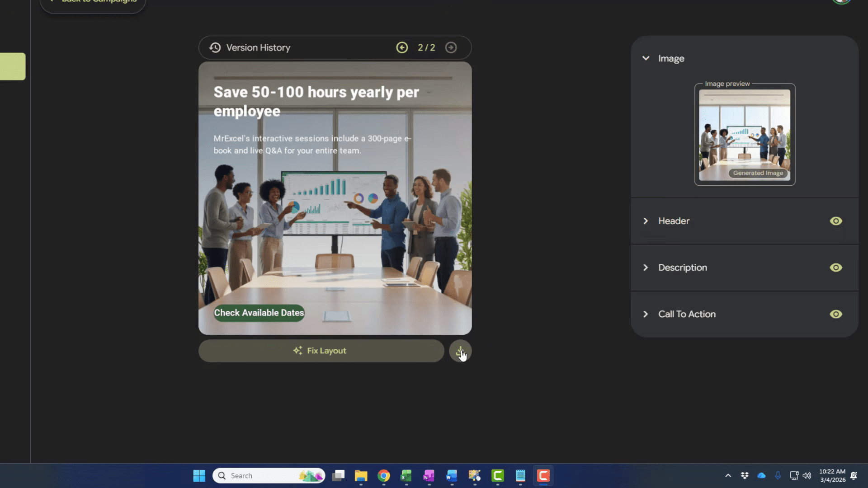Click the Version History label
868x488 pixels.
[x=258, y=47]
